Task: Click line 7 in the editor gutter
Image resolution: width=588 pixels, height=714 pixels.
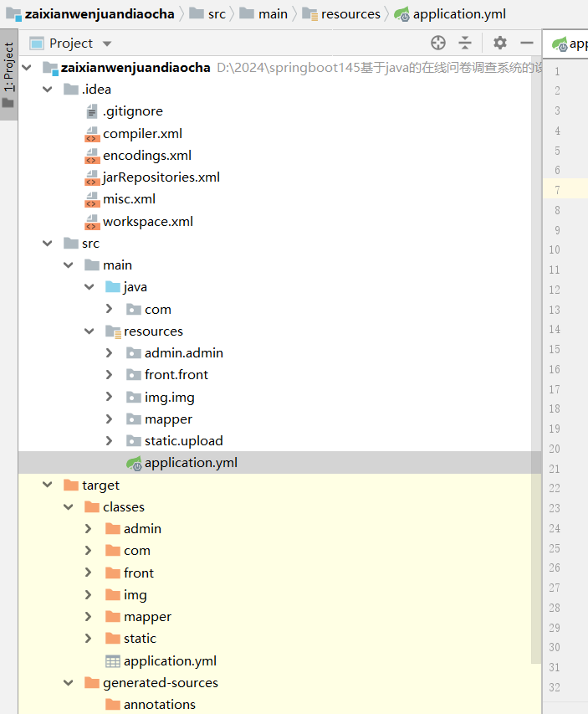Action: (x=557, y=190)
